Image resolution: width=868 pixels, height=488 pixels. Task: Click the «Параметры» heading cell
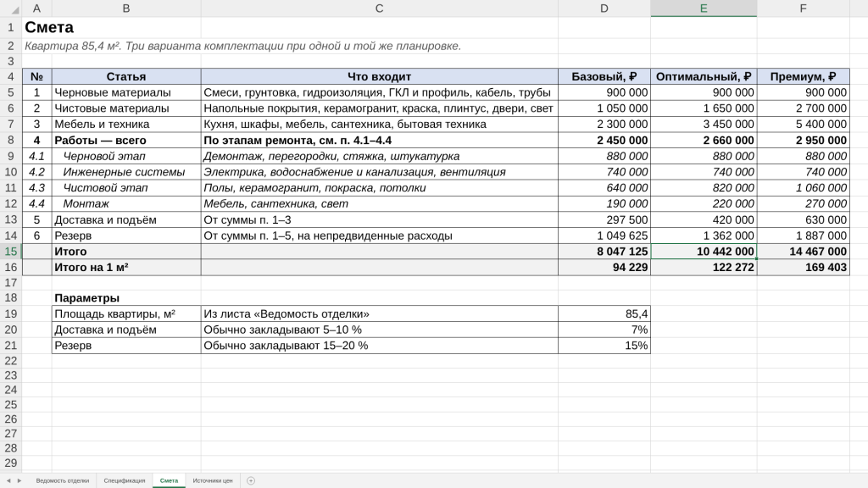(126, 297)
